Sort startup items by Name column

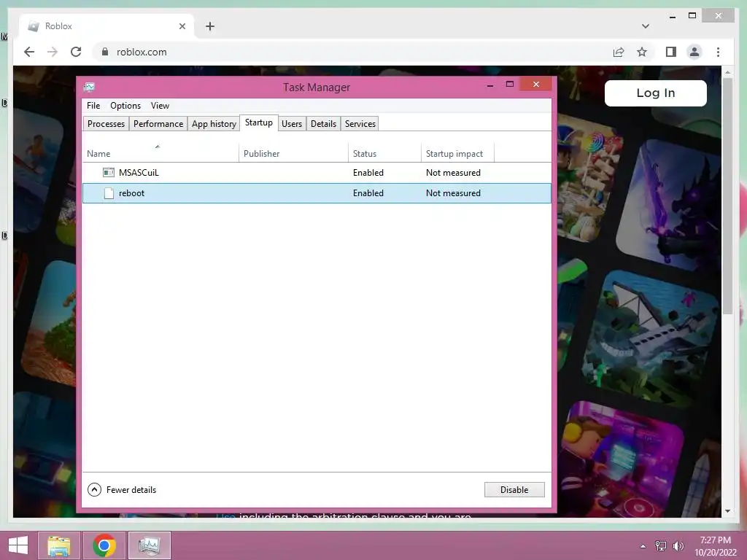[160, 153]
